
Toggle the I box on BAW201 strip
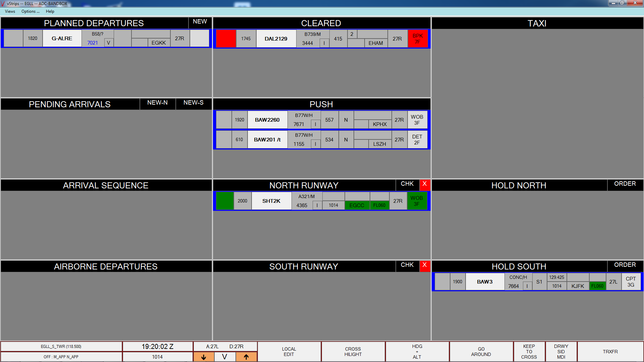click(315, 144)
